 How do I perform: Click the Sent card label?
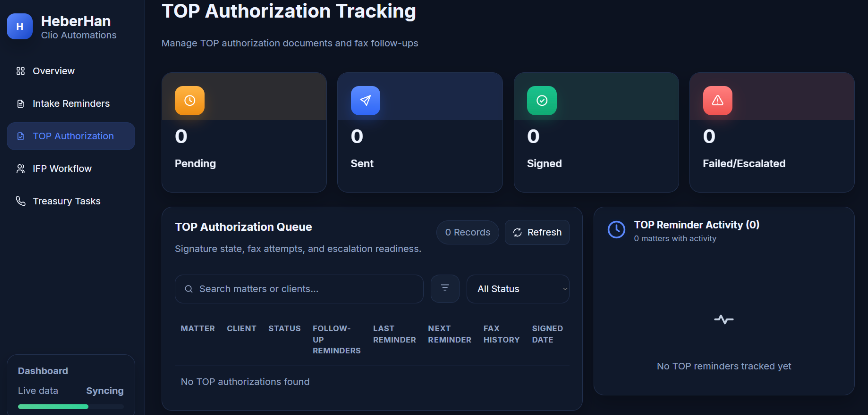[362, 164]
